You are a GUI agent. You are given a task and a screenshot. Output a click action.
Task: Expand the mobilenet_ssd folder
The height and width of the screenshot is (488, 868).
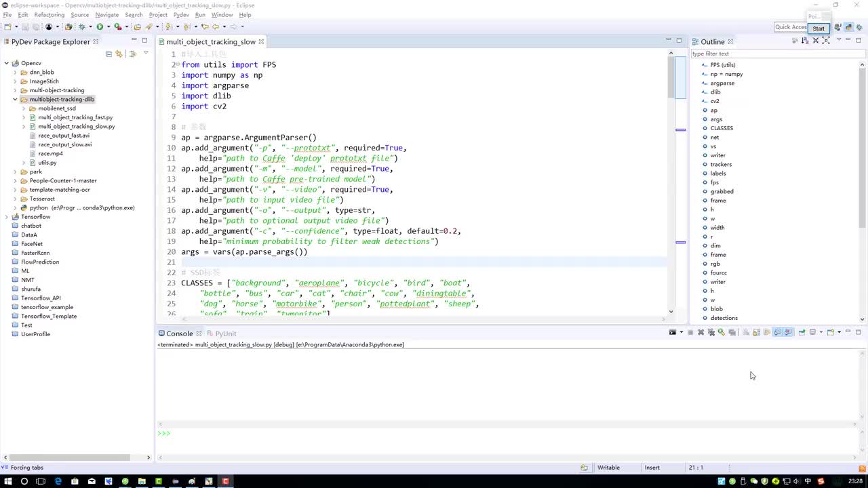coord(24,108)
